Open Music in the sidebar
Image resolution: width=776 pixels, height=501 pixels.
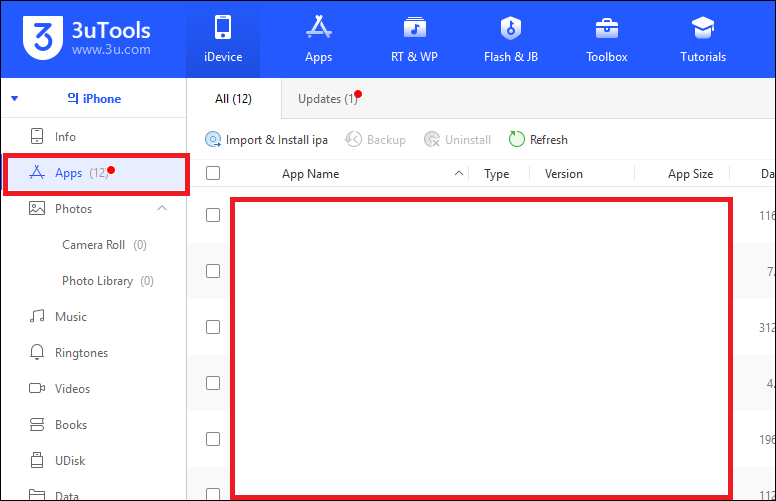tap(71, 317)
